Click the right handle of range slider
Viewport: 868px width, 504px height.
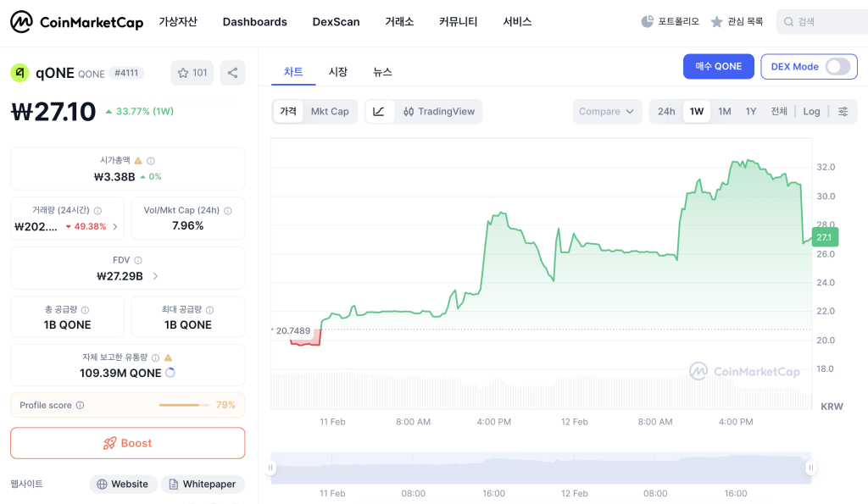point(810,468)
